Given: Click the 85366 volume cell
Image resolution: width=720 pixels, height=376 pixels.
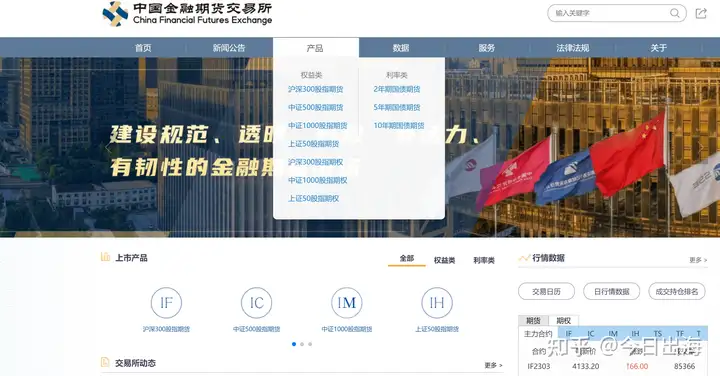Looking at the screenshot, I should (684, 366).
